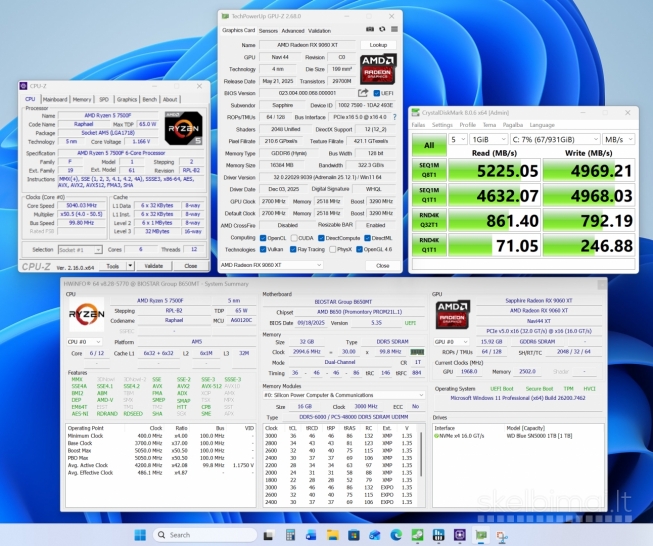Toggle the PhysX checkbox in GPU-Z
653x546 pixels.
(x=332, y=249)
